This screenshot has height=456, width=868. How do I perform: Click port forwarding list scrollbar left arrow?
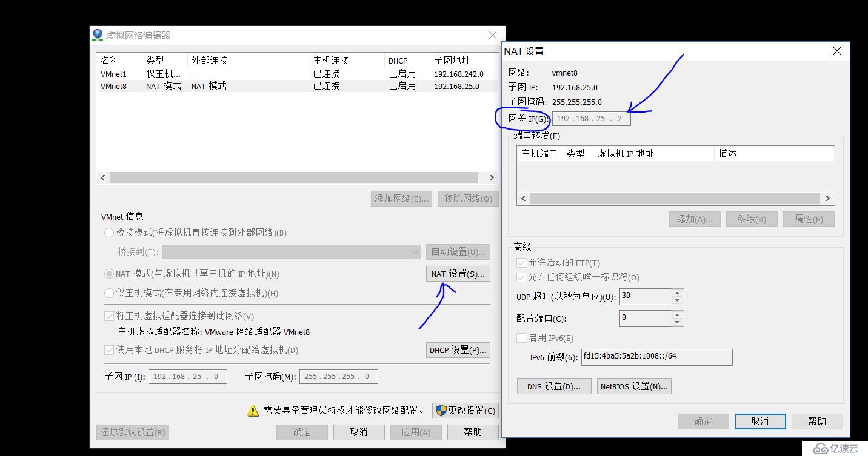[x=524, y=198]
